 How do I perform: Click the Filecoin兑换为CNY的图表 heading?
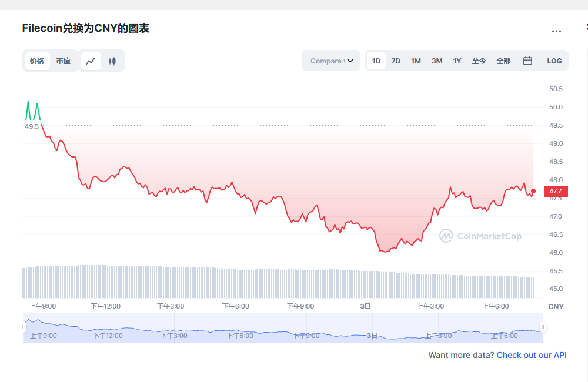coord(86,28)
